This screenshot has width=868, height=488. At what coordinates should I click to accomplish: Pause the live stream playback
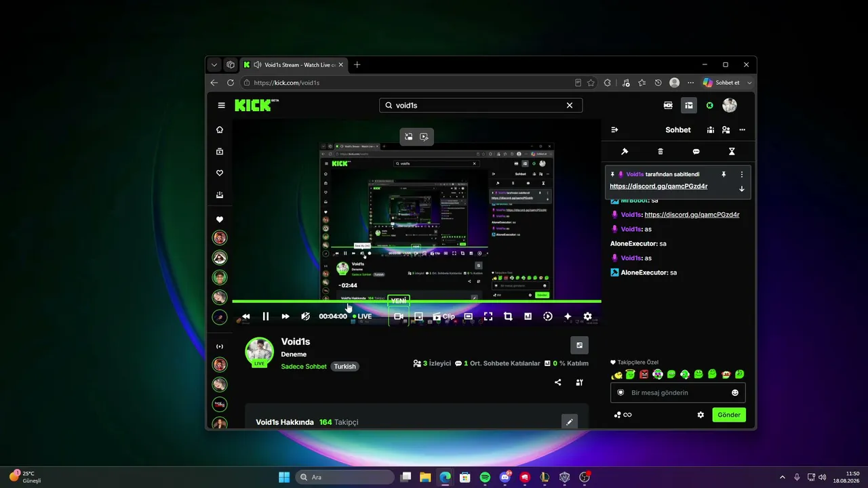click(x=266, y=317)
